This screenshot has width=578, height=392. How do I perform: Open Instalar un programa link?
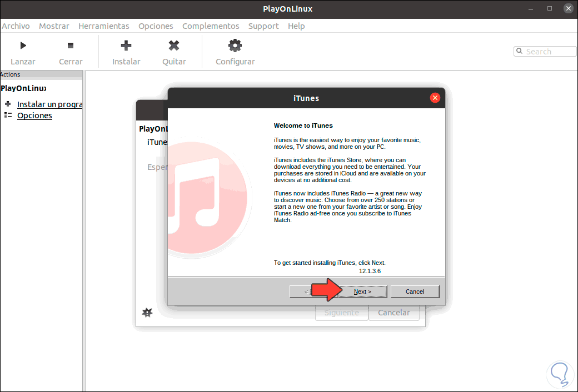coord(50,104)
